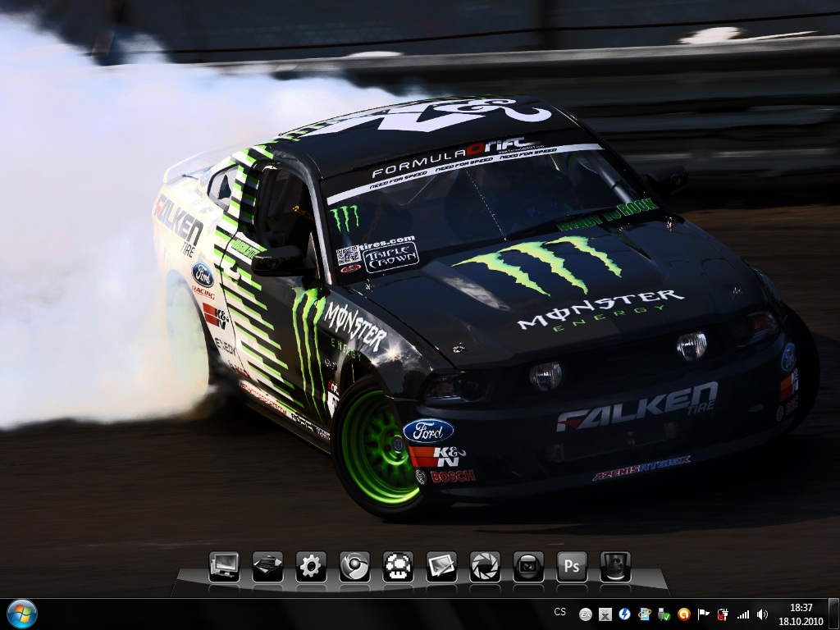Open the pictures dock icon
The height and width of the screenshot is (630, 840).
click(x=441, y=567)
